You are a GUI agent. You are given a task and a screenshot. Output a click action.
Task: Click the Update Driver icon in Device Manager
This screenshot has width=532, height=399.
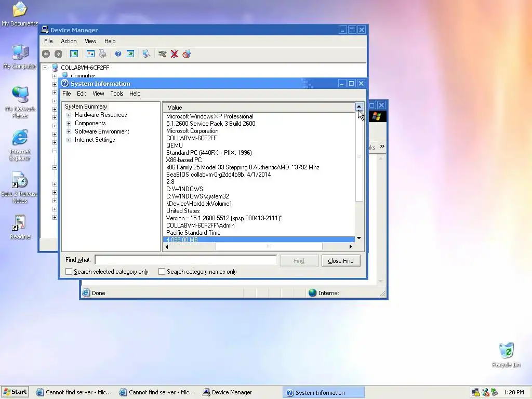[162, 54]
